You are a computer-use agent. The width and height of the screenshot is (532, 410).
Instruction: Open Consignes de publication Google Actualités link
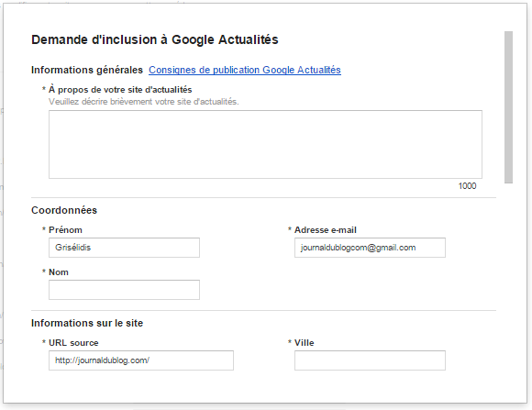245,70
